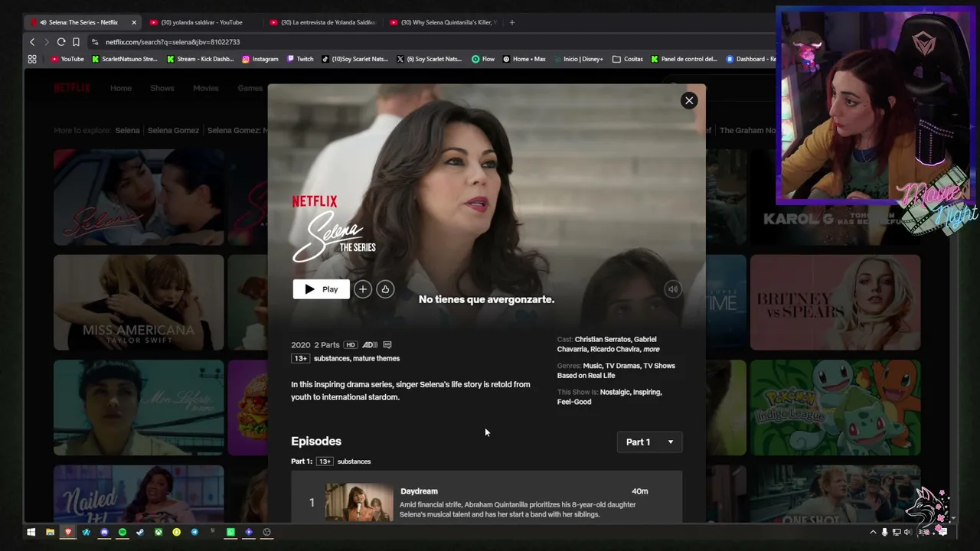Image resolution: width=980 pixels, height=551 pixels.
Task: Open a new browser tab
Action: 512,22
